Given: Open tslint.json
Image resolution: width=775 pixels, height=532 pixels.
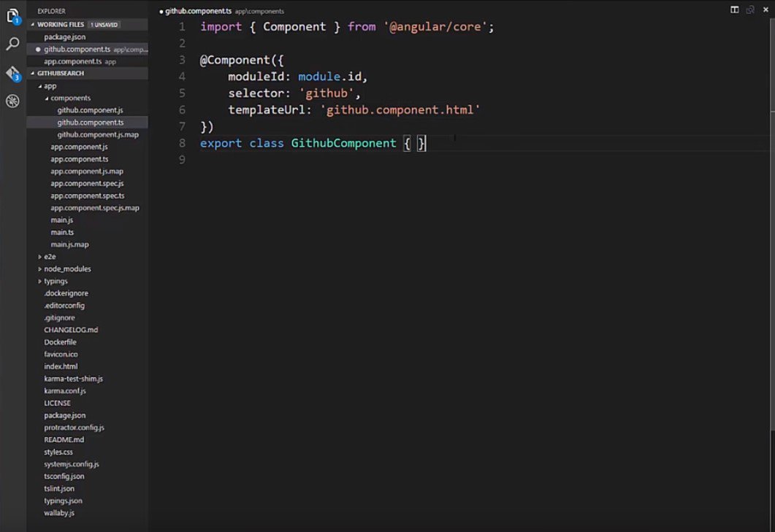Looking at the screenshot, I should point(59,488).
